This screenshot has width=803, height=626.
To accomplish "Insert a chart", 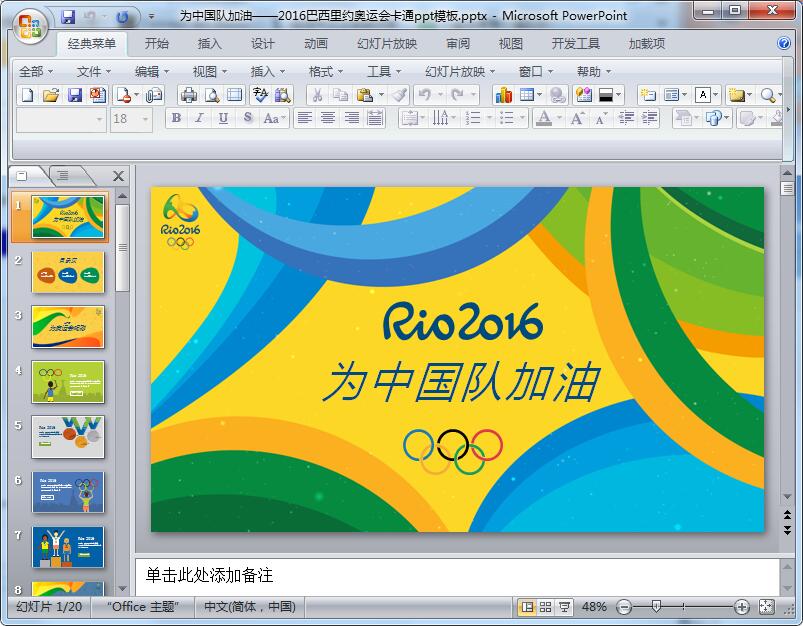I will click(x=503, y=95).
